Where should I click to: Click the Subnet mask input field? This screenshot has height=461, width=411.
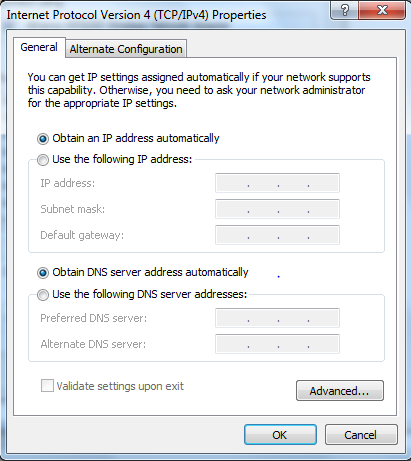(277, 209)
